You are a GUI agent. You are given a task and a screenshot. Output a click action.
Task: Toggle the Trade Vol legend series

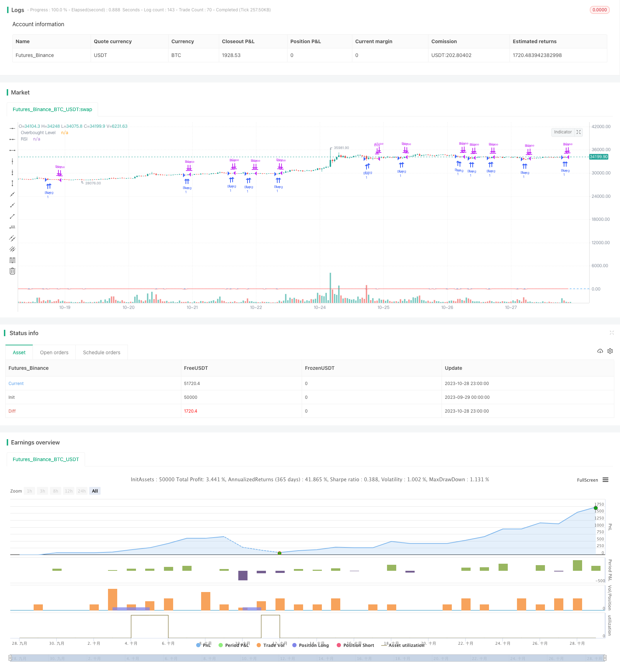click(x=271, y=645)
